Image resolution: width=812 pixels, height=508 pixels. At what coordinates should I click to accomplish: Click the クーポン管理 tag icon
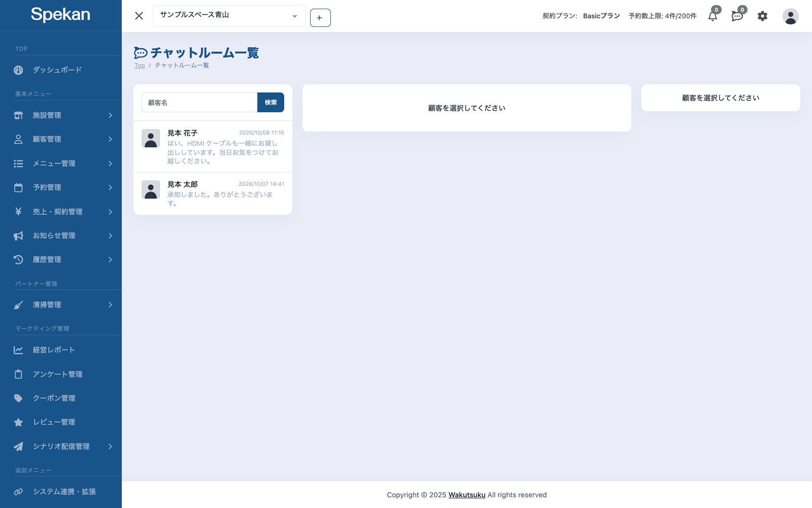tap(18, 398)
